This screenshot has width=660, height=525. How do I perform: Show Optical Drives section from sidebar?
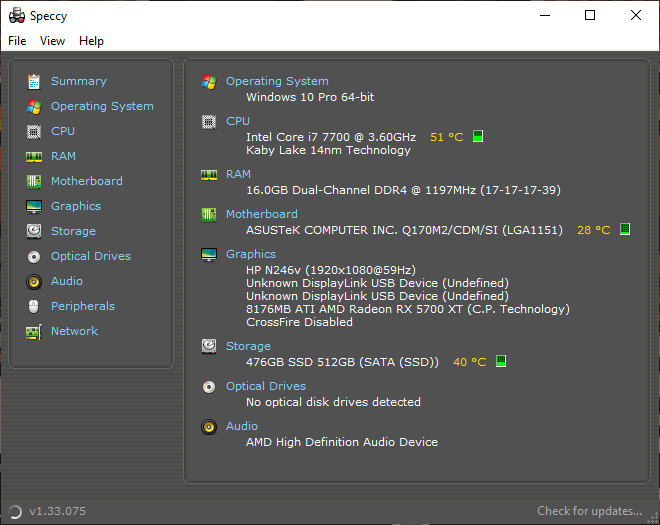pos(91,256)
